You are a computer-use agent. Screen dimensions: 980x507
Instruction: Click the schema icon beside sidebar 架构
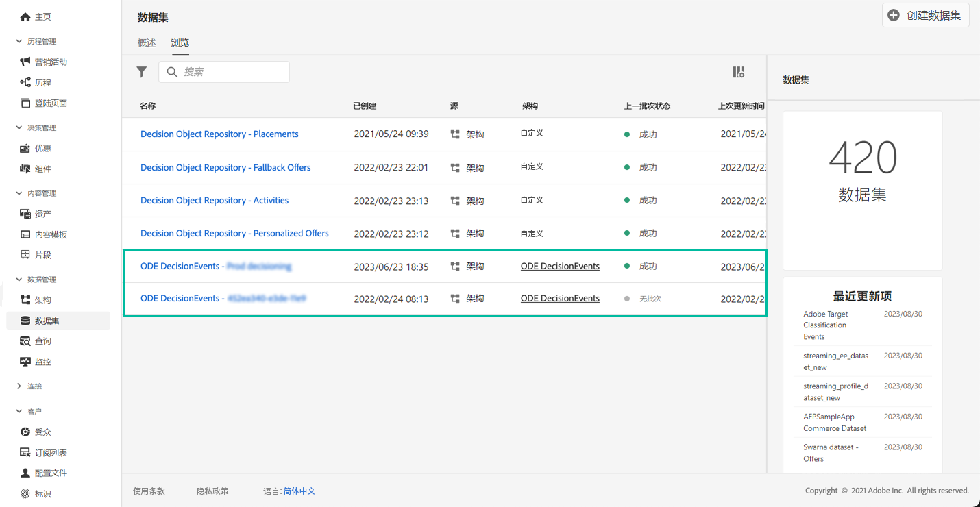[x=25, y=300]
